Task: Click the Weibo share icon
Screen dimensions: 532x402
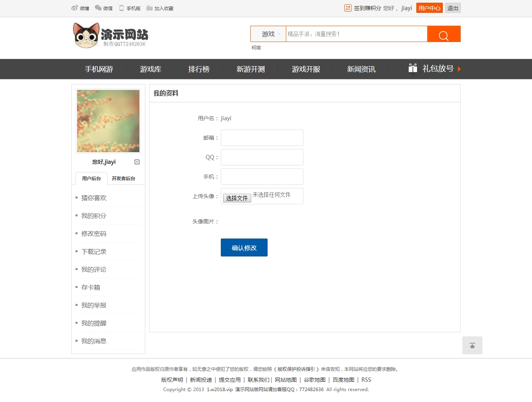Action: tap(75, 8)
